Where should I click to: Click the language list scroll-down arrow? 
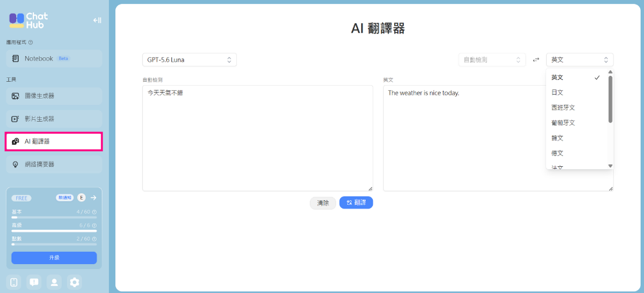point(611,166)
